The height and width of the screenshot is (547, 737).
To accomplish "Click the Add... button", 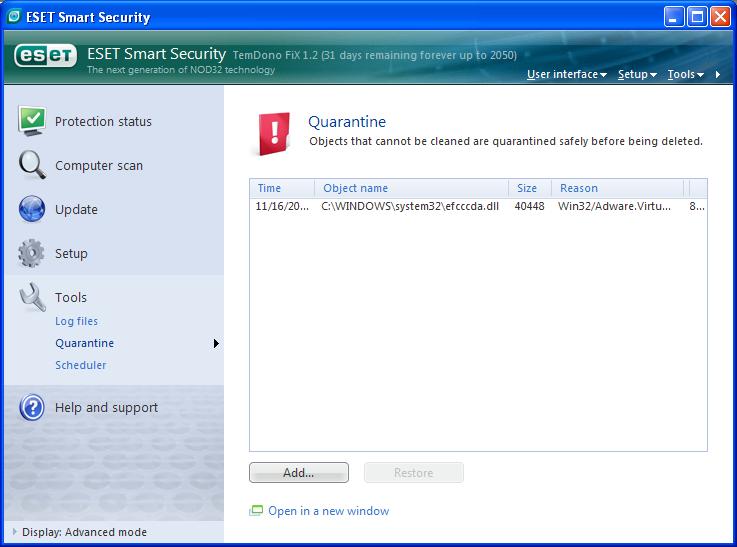I will (299, 472).
